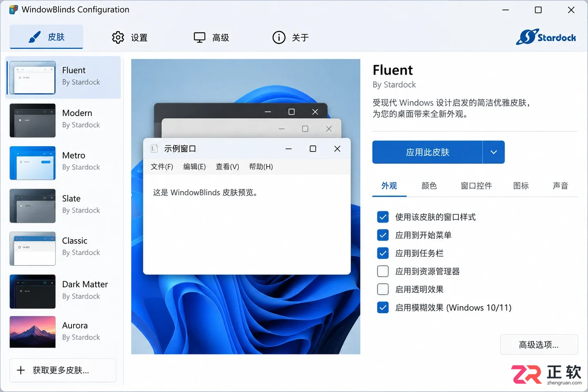Click minimize icon on gray preview window

tap(282, 129)
